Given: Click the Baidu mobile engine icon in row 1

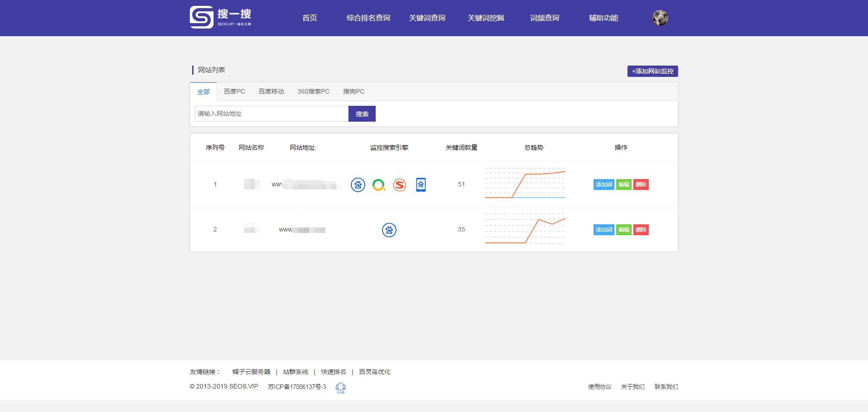Looking at the screenshot, I should [421, 185].
